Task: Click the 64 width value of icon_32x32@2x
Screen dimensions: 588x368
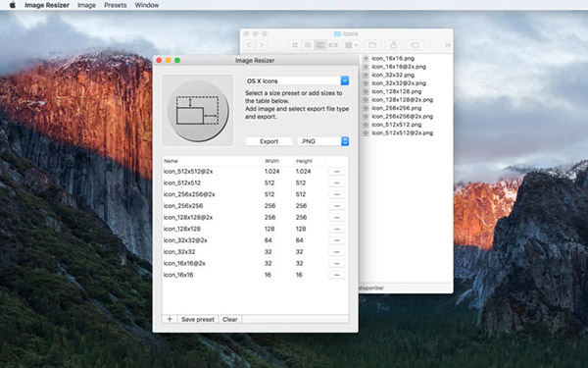Action: [x=269, y=240]
